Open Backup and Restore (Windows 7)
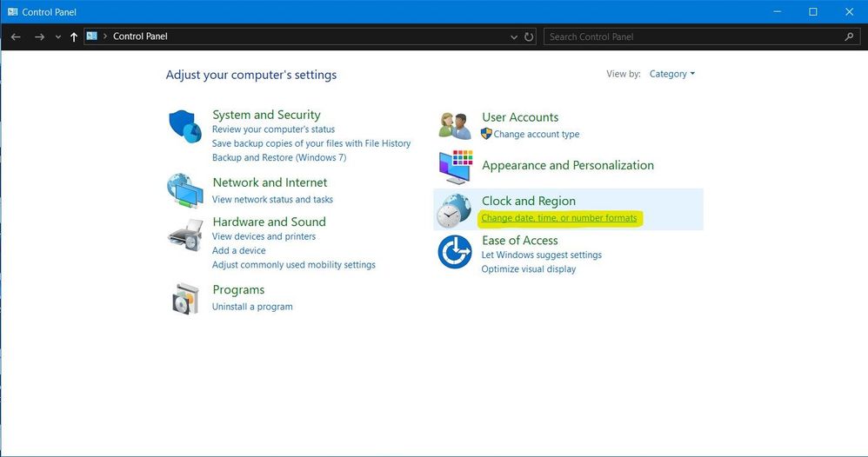This screenshot has width=868, height=457. 279,157
